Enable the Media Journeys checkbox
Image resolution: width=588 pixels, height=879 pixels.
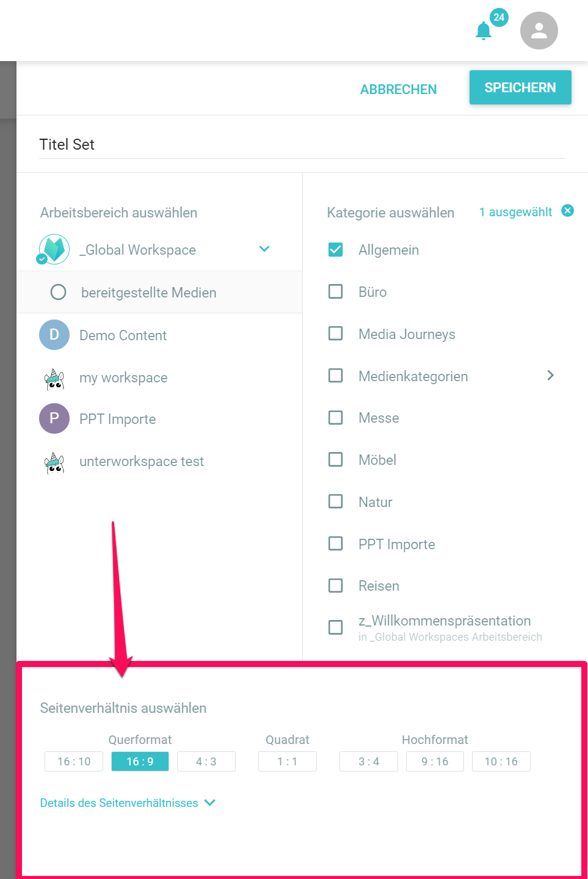tap(335, 334)
